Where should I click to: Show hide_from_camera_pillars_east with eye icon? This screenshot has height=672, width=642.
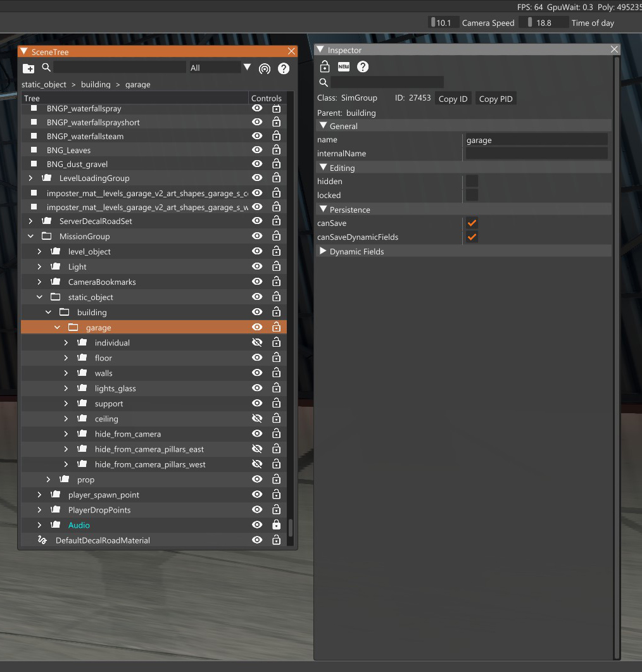click(x=257, y=449)
